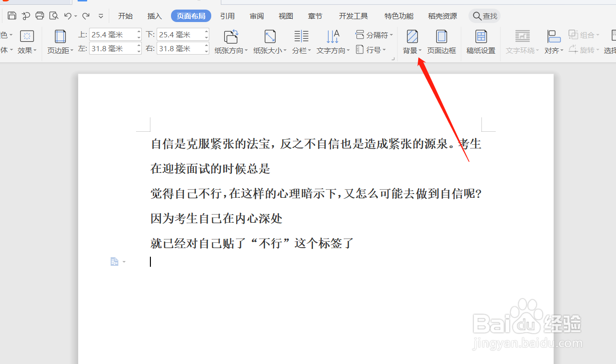
Task: Click text line "因为考生自己在内心深处"
Action: 217,218
